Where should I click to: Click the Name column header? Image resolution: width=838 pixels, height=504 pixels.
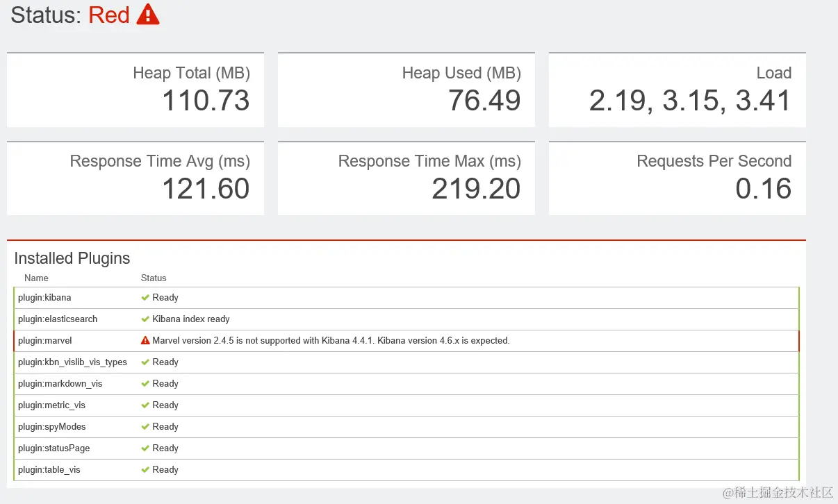(x=36, y=278)
